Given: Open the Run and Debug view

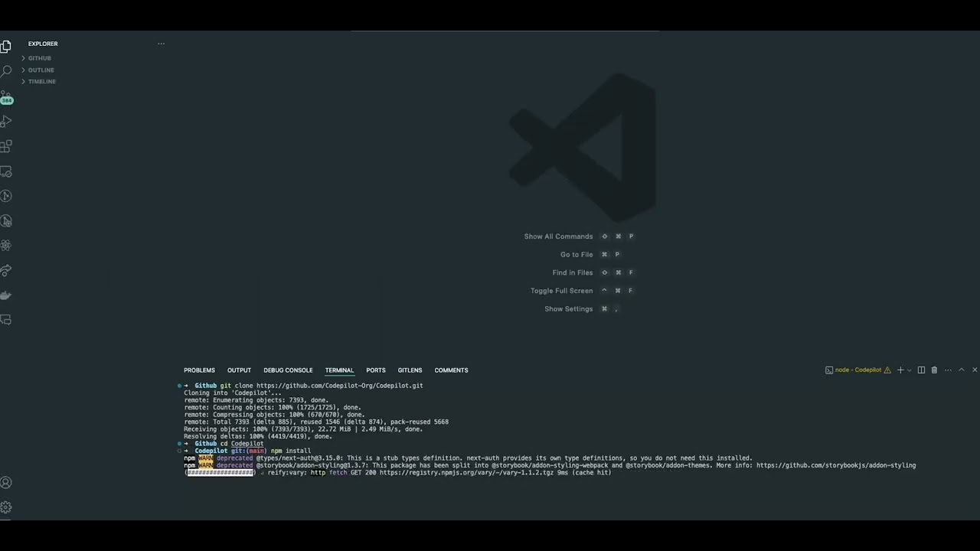Looking at the screenshot, I should tap(6, 121).
